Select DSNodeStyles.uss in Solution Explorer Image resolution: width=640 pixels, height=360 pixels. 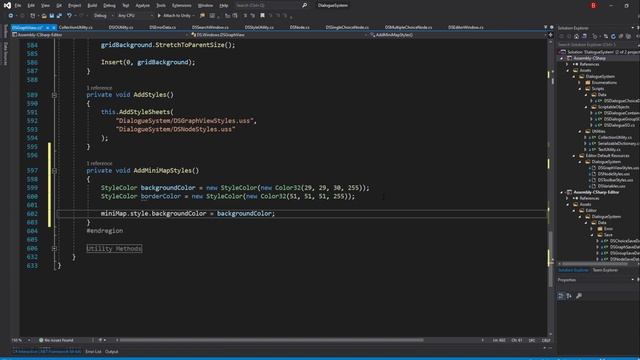pyautogui.click(x=613, y=174)
